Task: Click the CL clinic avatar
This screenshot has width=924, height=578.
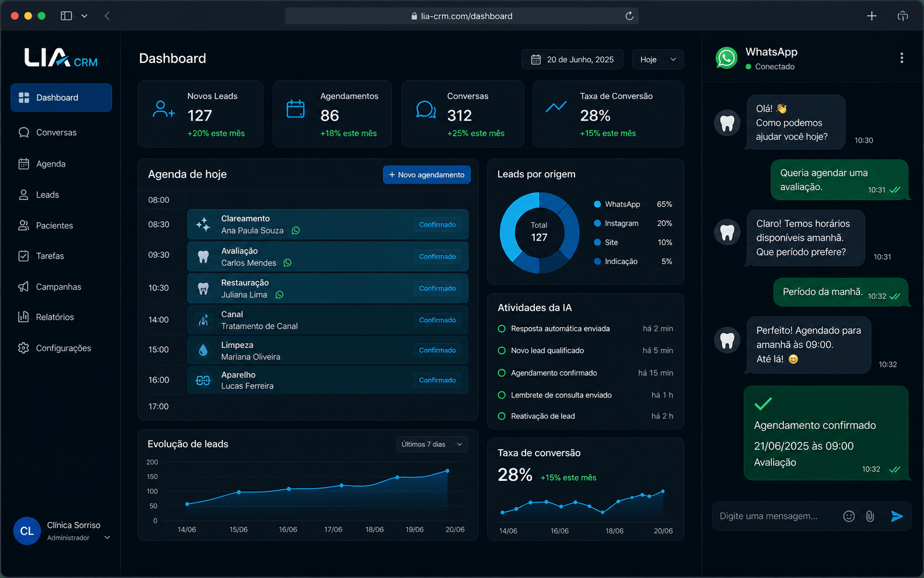Action: (x=27, y=531)
